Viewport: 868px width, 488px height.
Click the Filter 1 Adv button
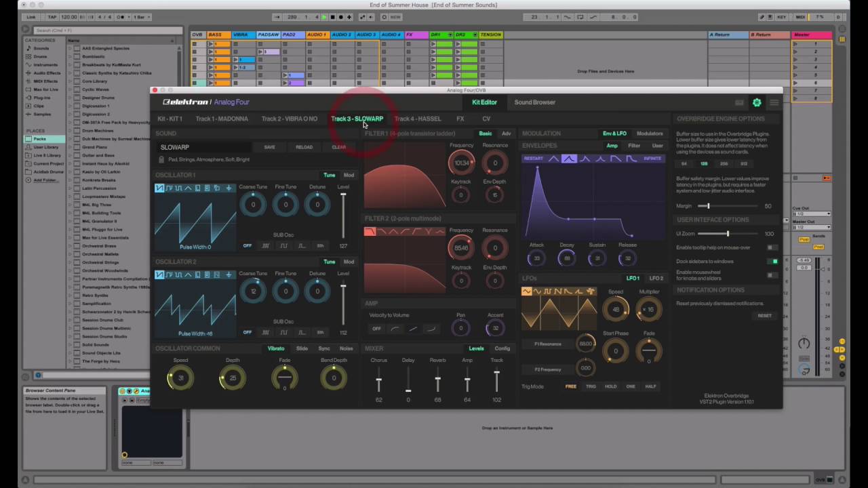tap(506, 134)
